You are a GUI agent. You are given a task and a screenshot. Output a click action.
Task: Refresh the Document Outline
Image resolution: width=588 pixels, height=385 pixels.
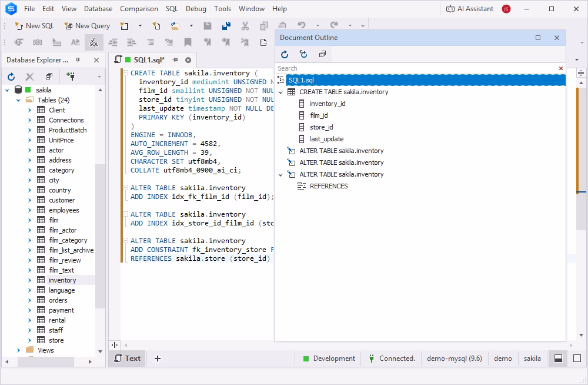pyautogui.click(x=285, y=55)
